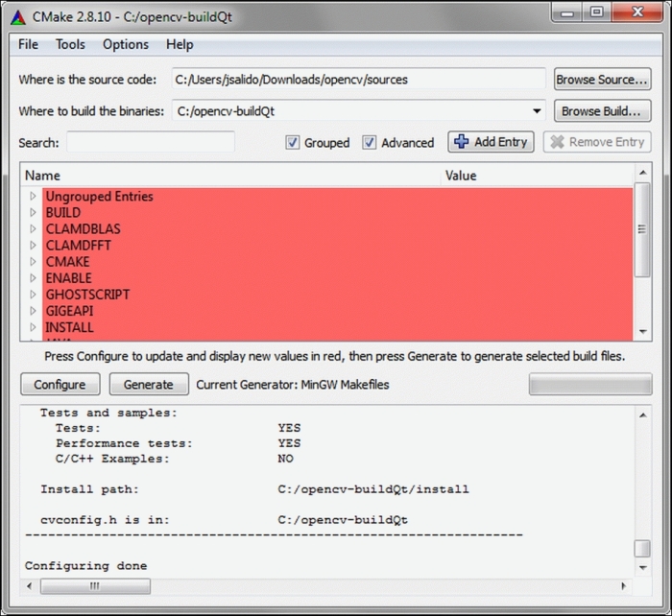Toggle the Advanced checkbox

coord(369,142)
